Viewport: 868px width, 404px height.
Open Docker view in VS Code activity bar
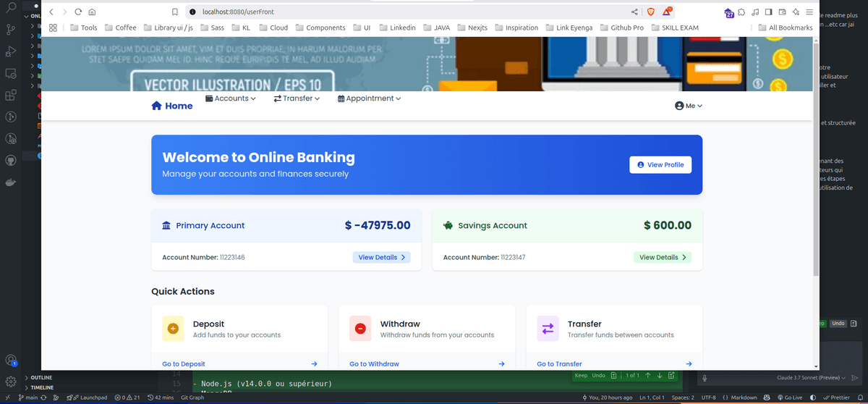click(x=11, y=182)
